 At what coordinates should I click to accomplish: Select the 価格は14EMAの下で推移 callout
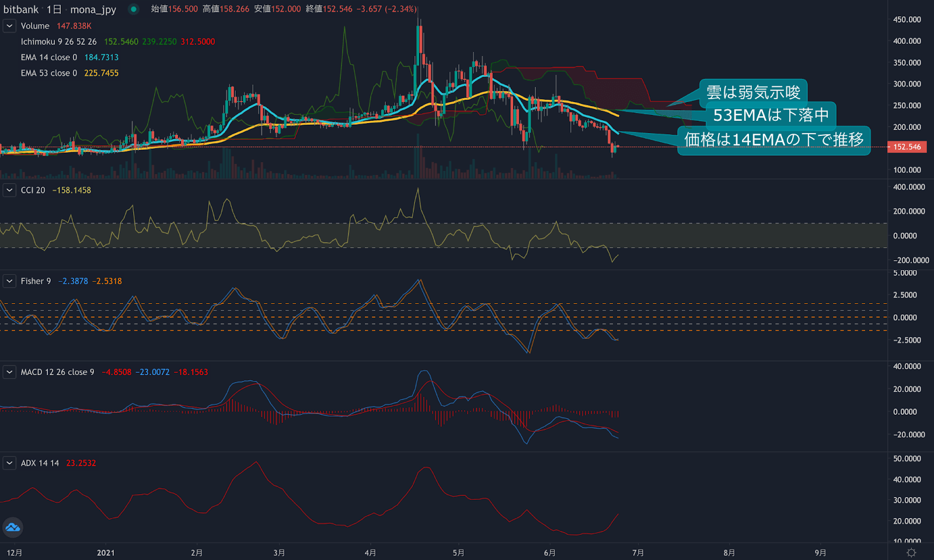click(773, 140)
